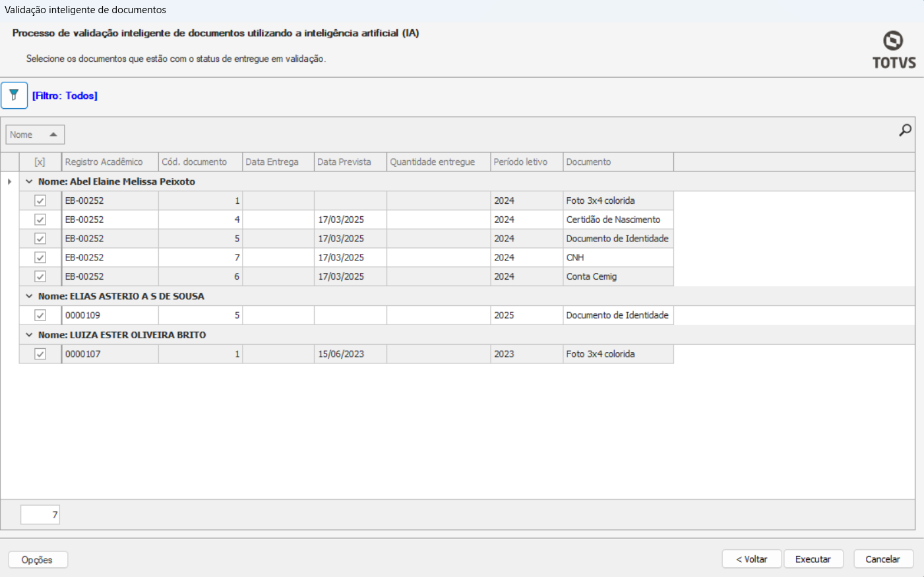924x577 pixels.
Task: Sort by Documento column header
Action: tap(619, 162)
